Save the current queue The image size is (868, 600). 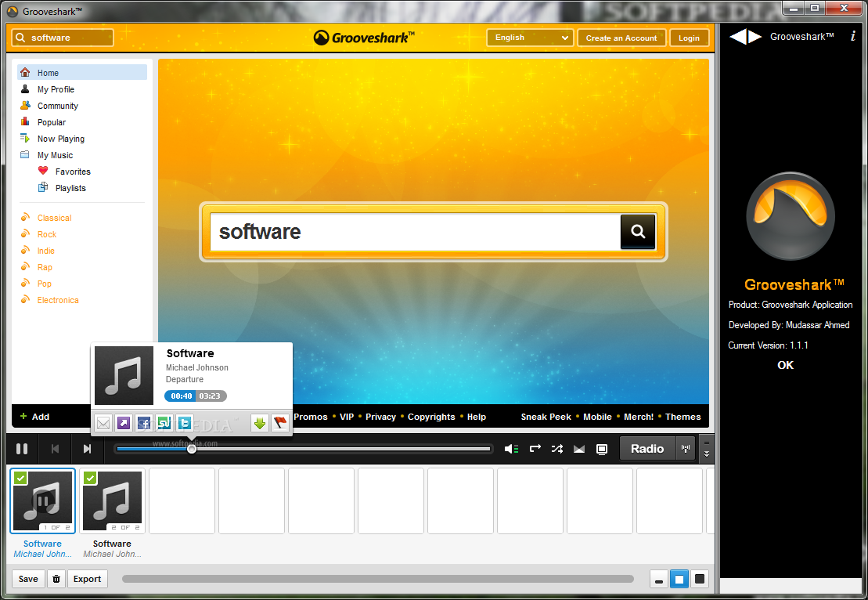[x=28, y=579]
